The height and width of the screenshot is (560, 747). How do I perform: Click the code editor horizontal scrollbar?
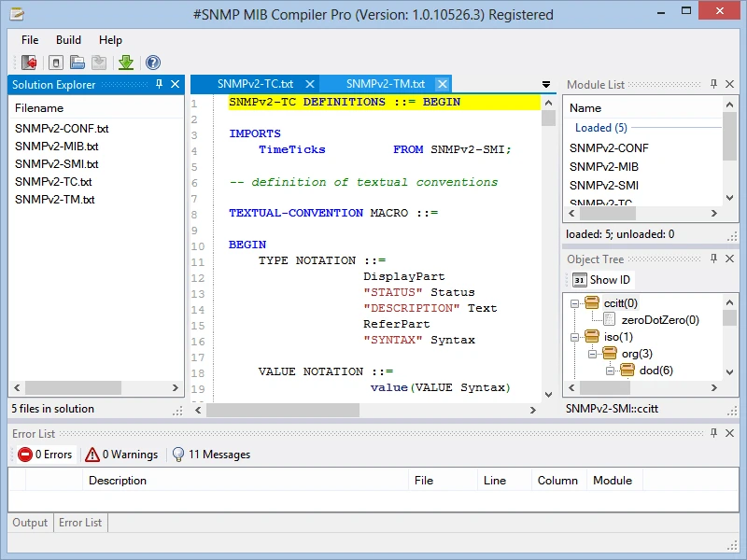(282, 410)
